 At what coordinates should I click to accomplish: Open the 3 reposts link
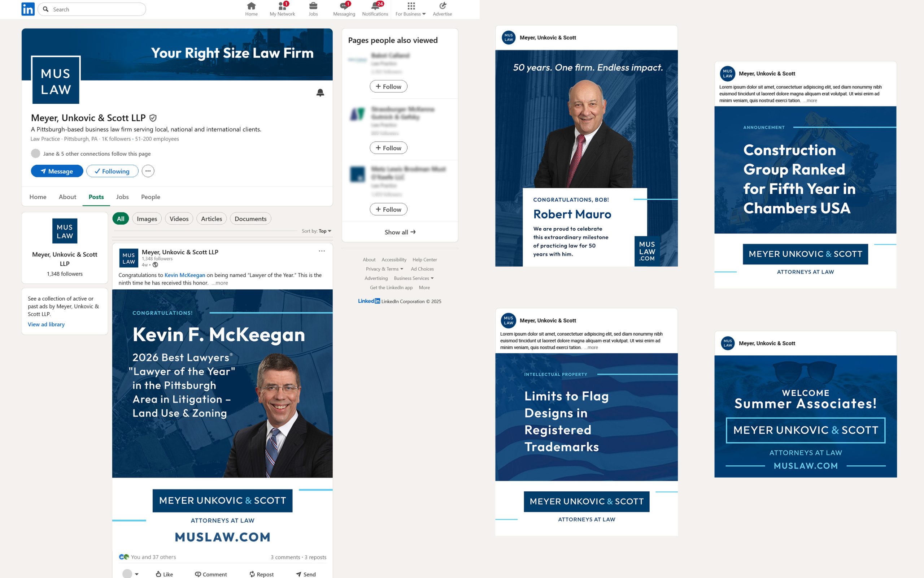[x=315, y=557]
